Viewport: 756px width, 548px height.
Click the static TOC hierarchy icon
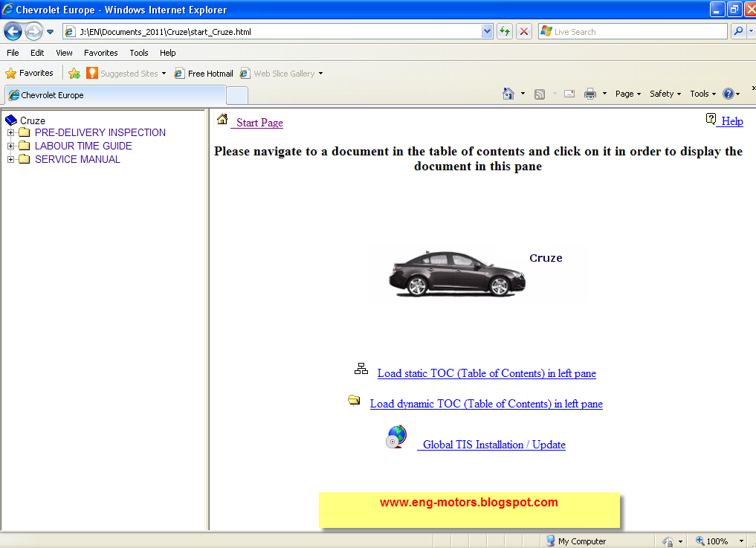(x=361, y=369)
